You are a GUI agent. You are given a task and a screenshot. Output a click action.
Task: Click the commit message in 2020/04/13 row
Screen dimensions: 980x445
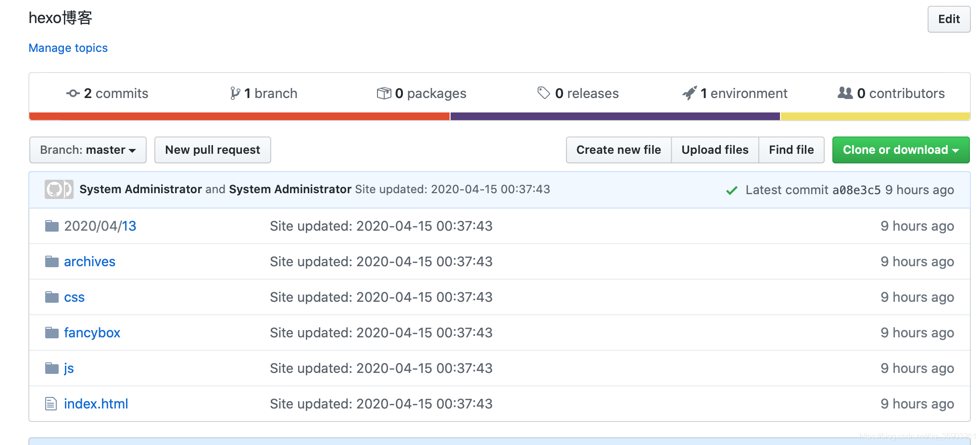point(381,226)
